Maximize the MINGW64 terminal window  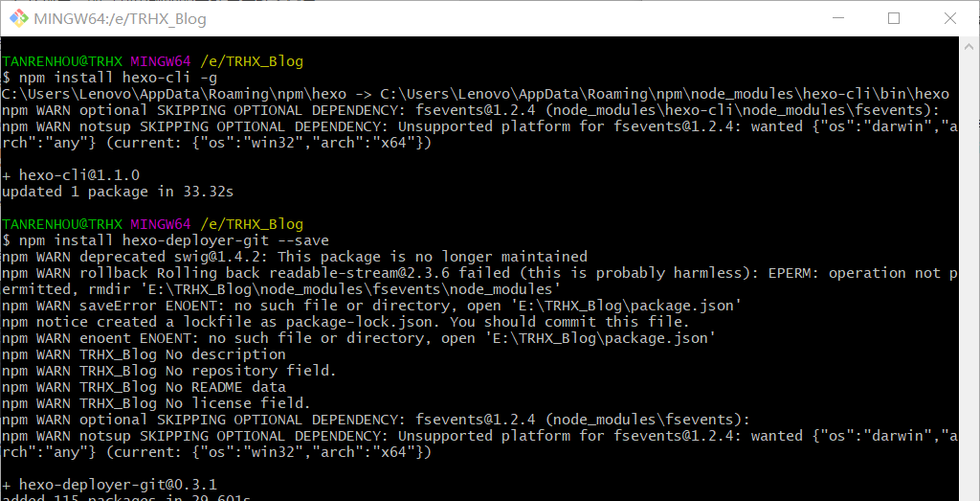894,19
